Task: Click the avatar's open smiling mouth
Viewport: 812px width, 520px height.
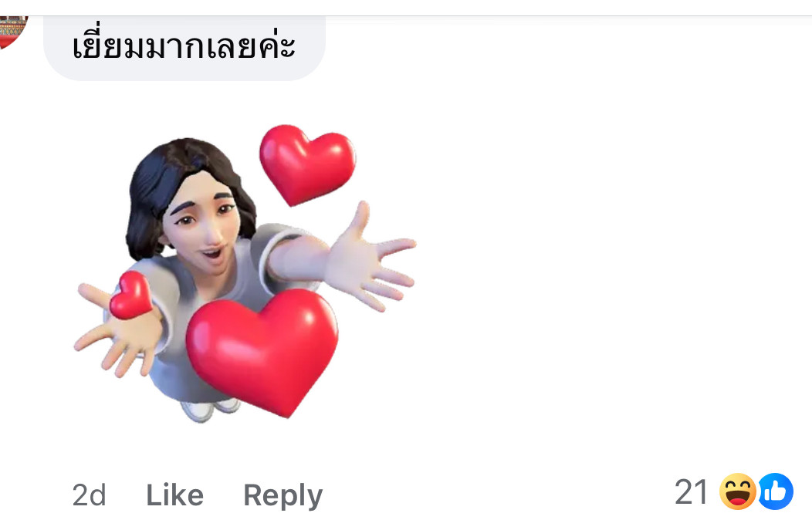Action: tap(211, 255)
